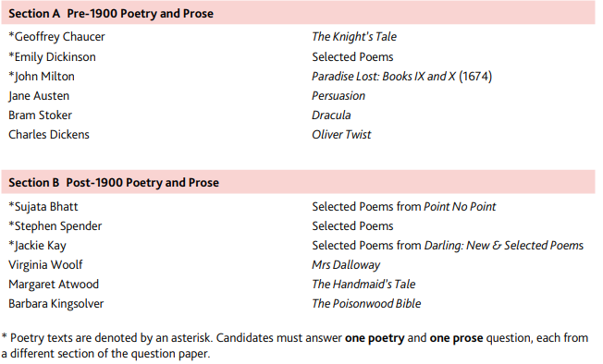
Task: Click the Dracula title
Action: click(331, 115)
